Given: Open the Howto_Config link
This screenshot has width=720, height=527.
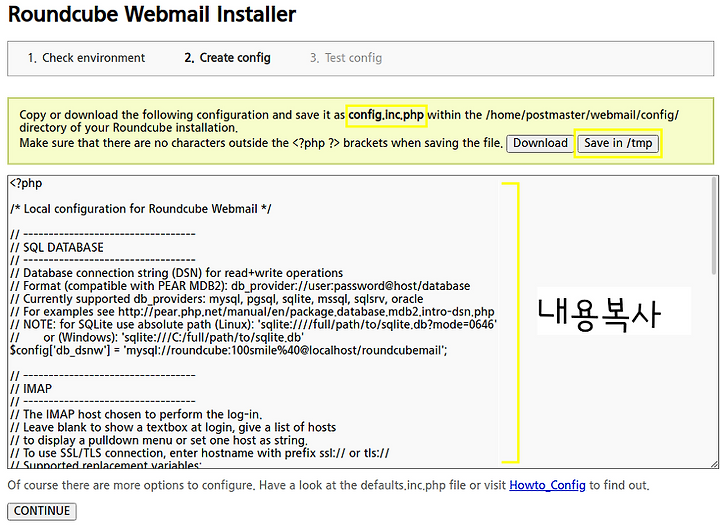Looking at the screenshot, I should [547, 485].
